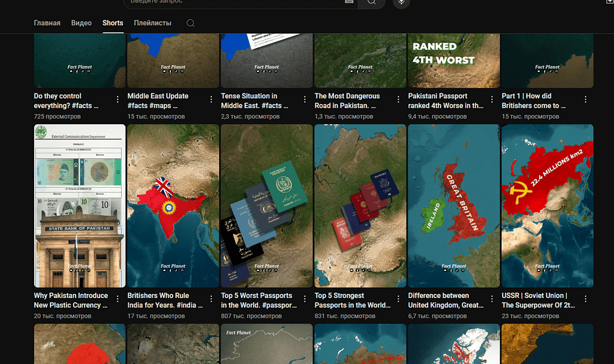Open "Top 5 Worst Passports in the World" title

pos(259,300)
